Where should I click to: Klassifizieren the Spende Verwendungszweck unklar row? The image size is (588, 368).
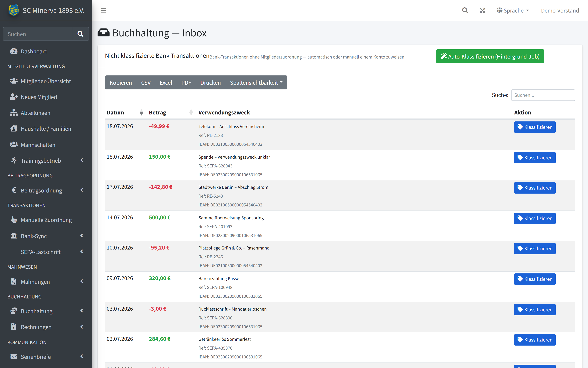pyautogui.click(x=535, y=158)
